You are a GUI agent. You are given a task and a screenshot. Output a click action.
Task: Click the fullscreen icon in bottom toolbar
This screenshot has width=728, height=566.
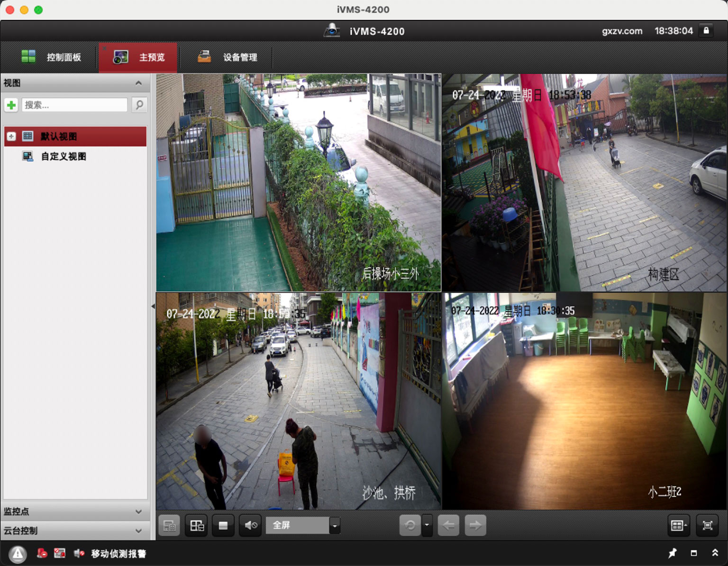click(707, 525)
